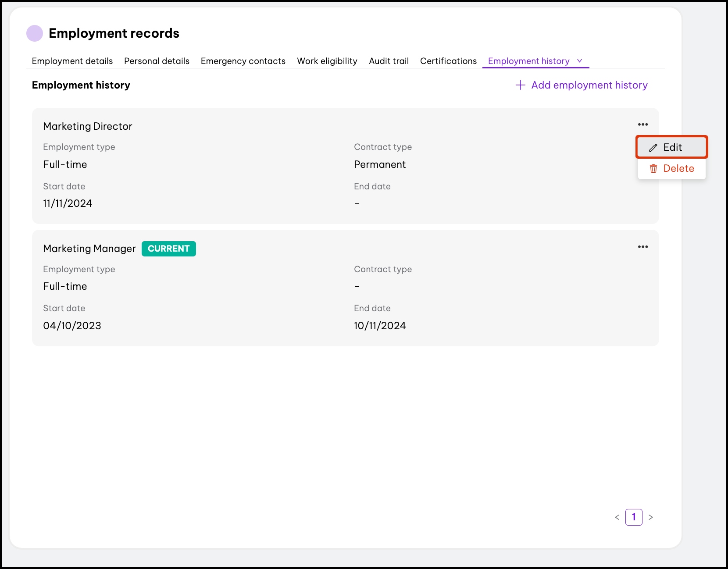728x569 pixels.
Task: Open the Personal details tab
Action: 157,61
